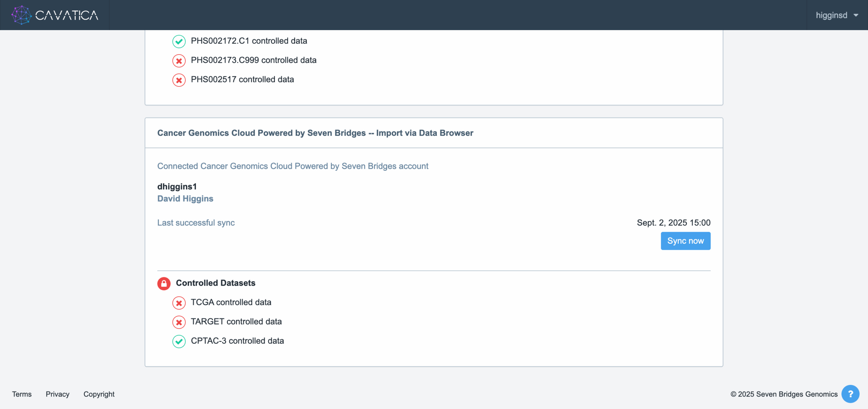Expand the higginsd user dropdown arrow
The image size is (868, 409).
pyautogui.click(x=856, y=15)
